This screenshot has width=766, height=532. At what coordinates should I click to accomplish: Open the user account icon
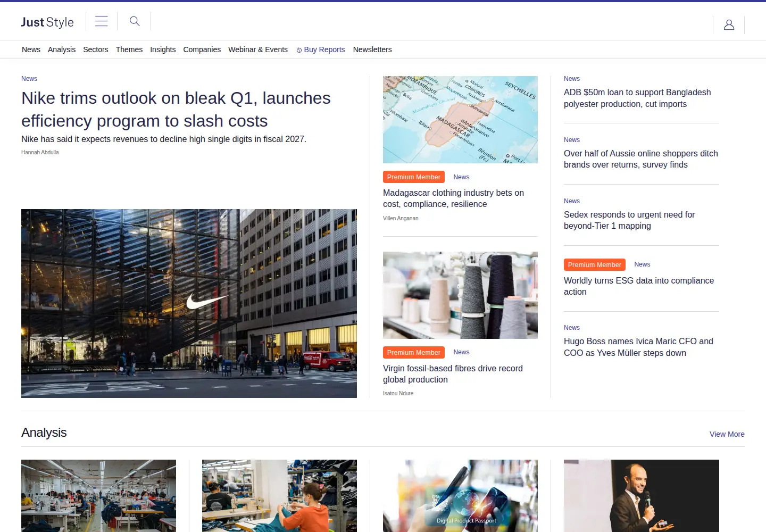pos(729,24)
